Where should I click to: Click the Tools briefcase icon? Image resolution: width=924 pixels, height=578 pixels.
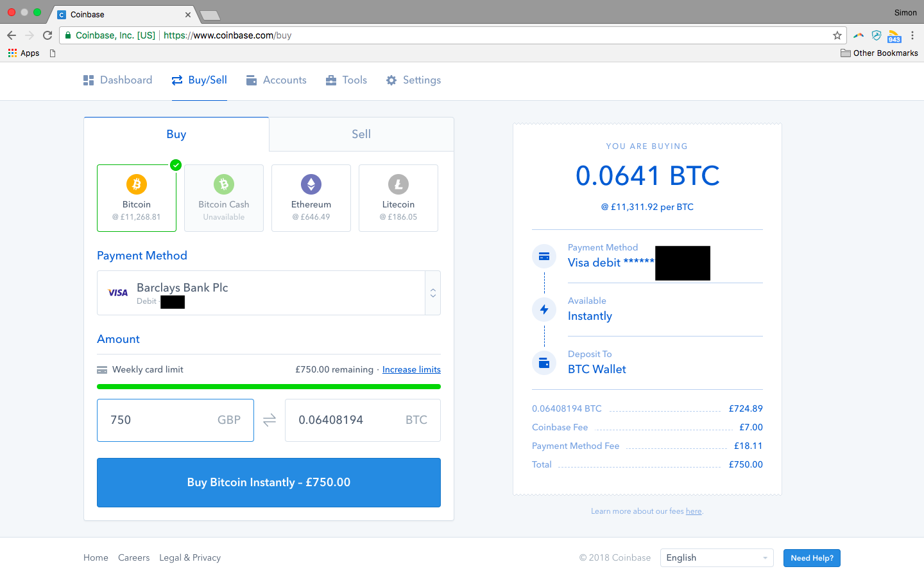click(331, 80)
